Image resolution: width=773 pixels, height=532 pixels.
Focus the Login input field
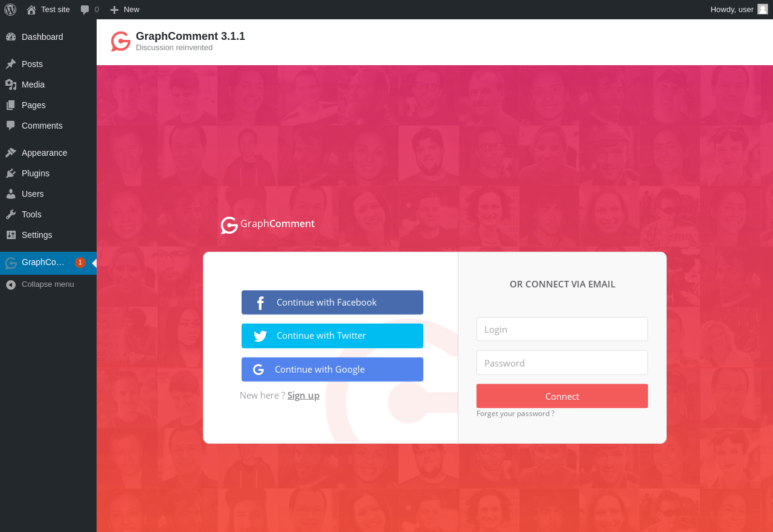tap(562, 329)
